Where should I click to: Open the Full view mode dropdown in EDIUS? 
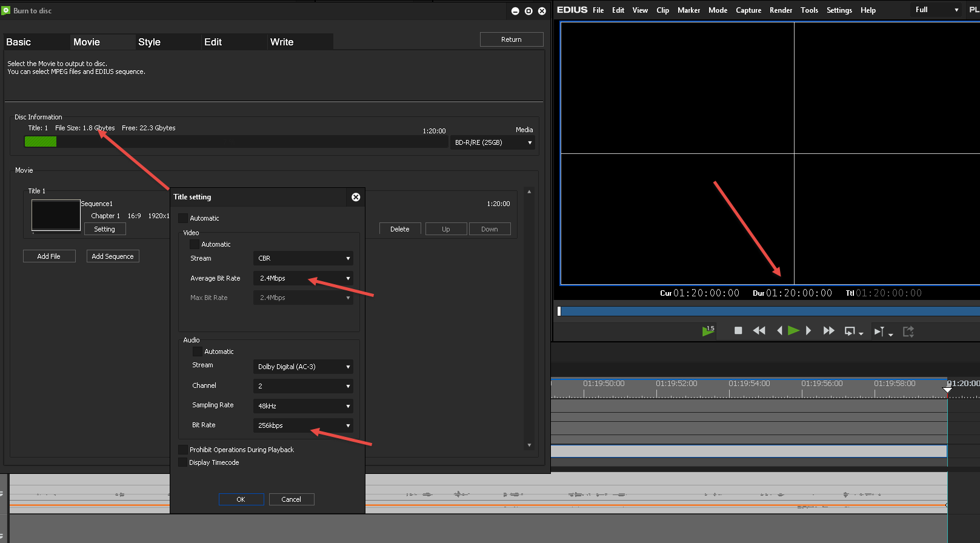pyautogui.click(x=936, y=10)
